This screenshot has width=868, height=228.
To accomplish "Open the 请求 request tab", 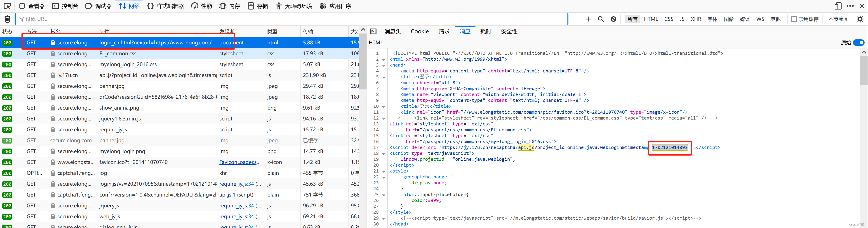I will pyautogui.click(x=444, y=31).
